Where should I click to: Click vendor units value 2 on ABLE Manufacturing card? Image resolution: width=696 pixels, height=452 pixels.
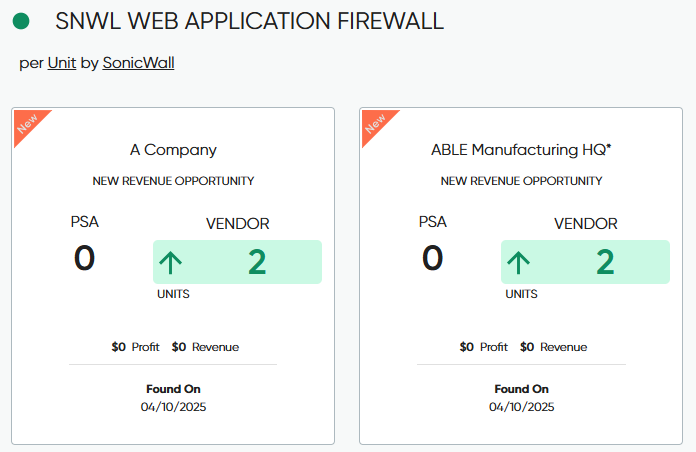(605, 262)
